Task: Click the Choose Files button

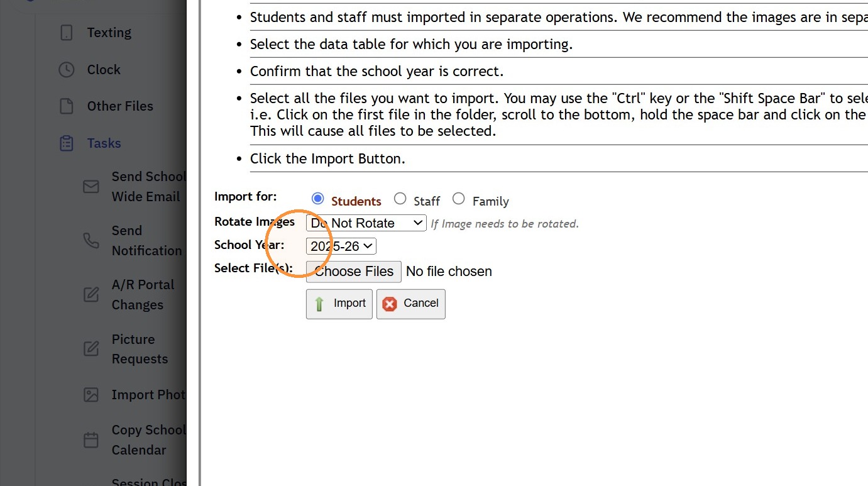Action: 354,272
